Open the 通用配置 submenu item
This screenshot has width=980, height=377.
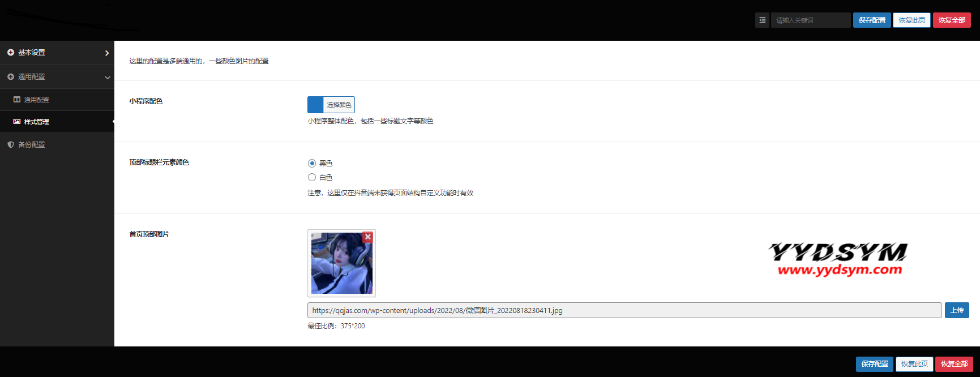click(37, 100)
